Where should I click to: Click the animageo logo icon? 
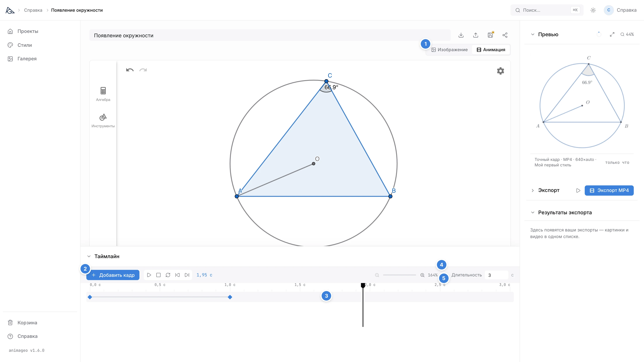[x=10, y=10]
